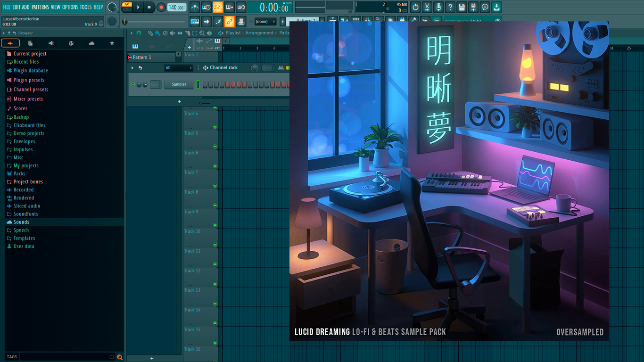
Task: Click the play button in transport
Action: (x=138, y=7)
